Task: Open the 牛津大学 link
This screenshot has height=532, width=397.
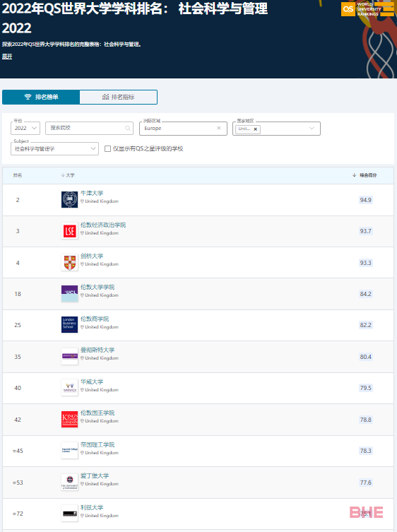Action: (92, 193)
